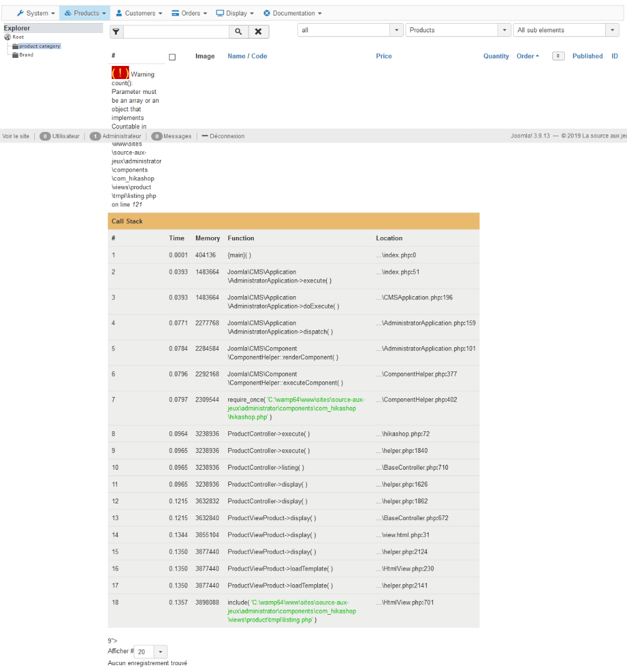Open the Products menu
Viewport: 627px width, 672px height.
[85, 13]
